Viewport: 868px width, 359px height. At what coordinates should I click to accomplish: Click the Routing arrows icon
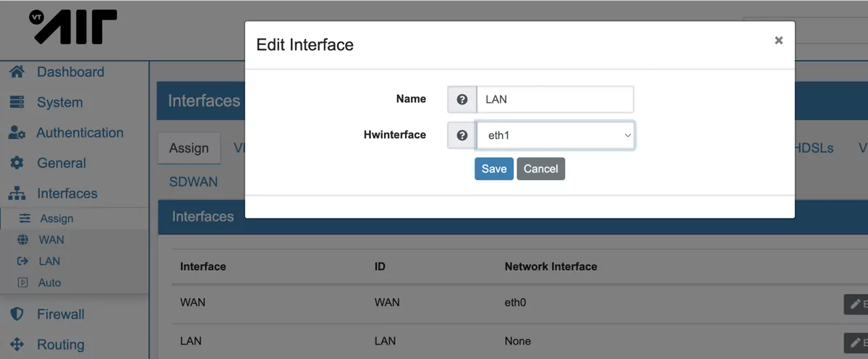point(17,345)
